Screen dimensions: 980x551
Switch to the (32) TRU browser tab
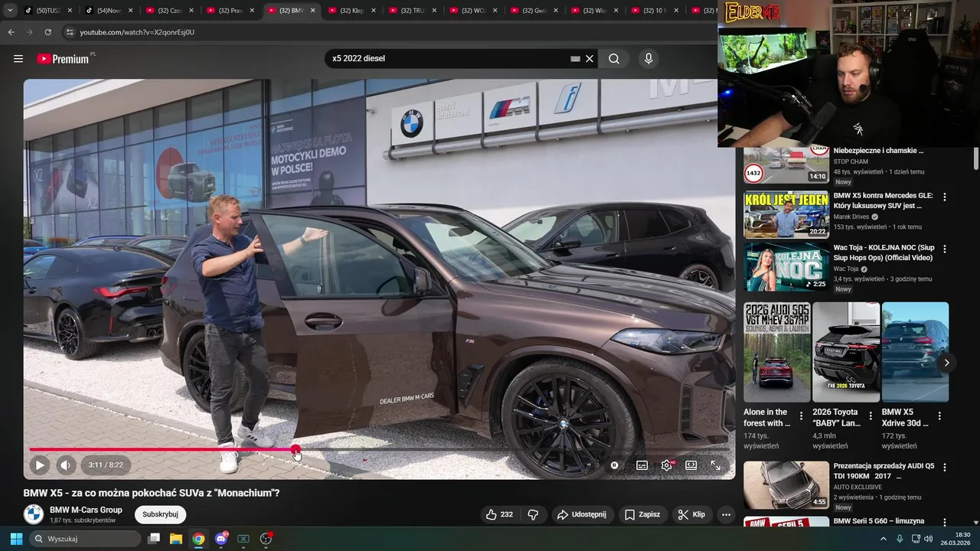pos(413,11)
